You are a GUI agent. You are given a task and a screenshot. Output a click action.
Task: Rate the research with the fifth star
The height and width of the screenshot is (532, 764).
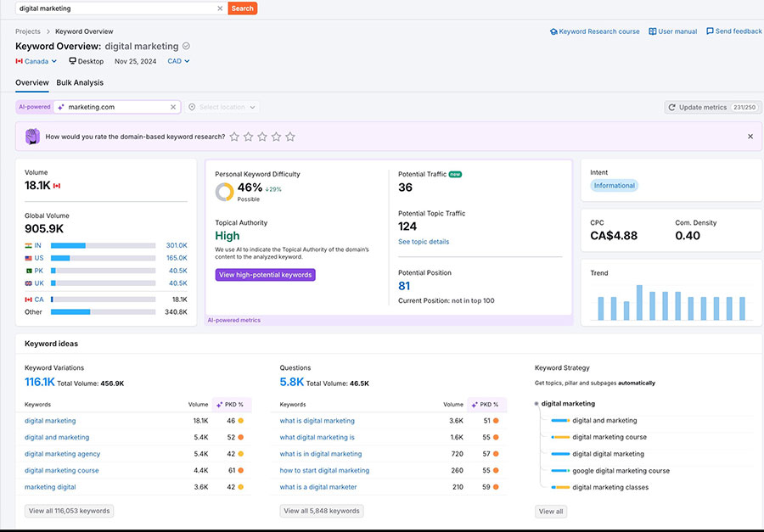pyautogui.click(x=290, y=137)
